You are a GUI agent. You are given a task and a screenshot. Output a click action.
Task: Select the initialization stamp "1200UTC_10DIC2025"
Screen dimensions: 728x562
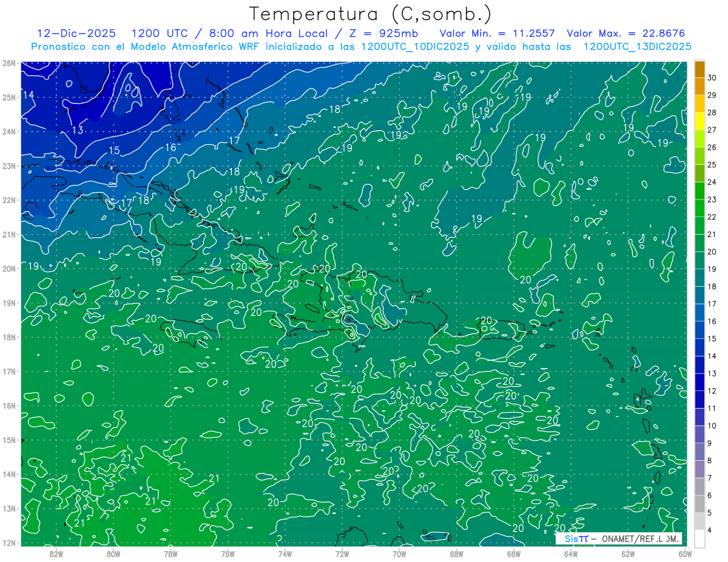pos(415,46)
